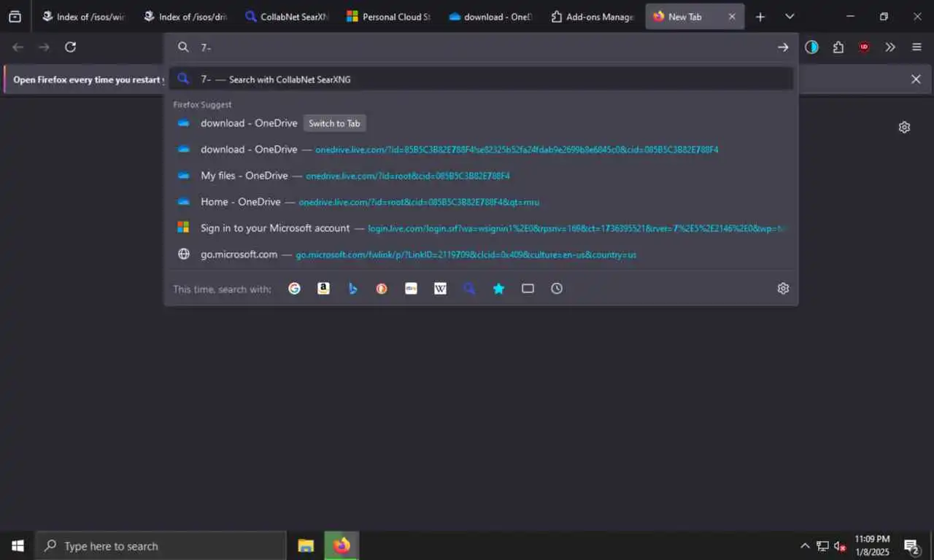Screen dimensions: 934x560
Task: Search this time with DuckDuckGo
Action: 382,289
